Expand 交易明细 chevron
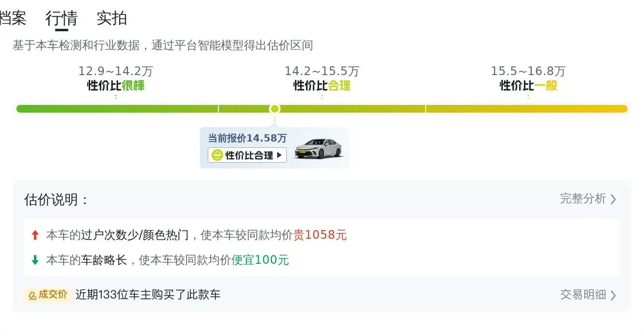644x336 pixels. pyautogui.click(x=613, y=295)
